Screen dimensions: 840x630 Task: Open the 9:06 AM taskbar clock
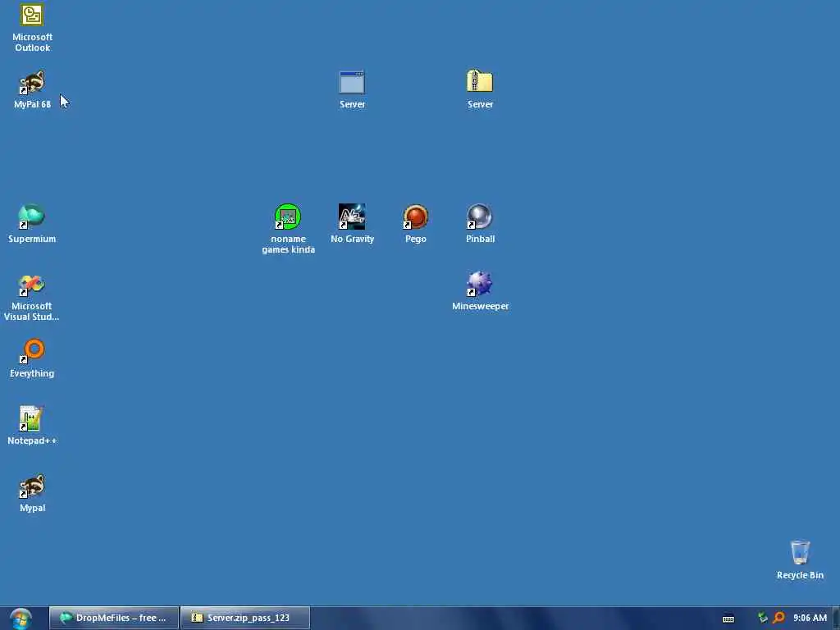pos(810,618)
